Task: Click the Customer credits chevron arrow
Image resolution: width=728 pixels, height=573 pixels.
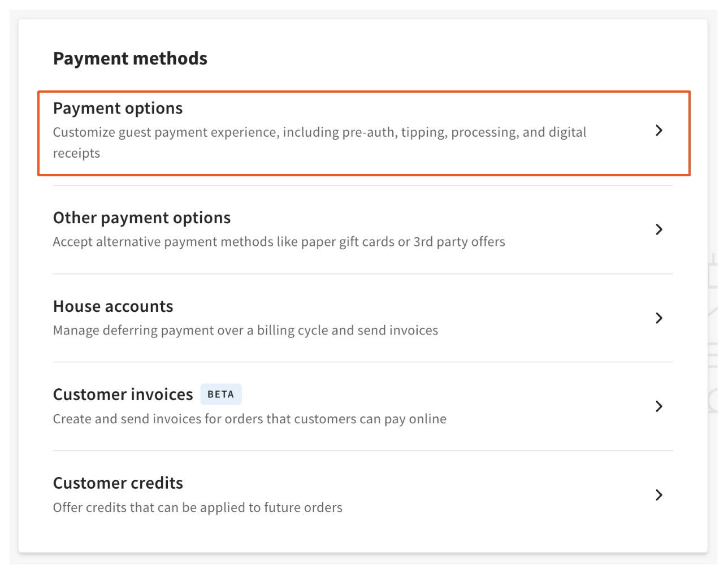Action: [659, 495]
